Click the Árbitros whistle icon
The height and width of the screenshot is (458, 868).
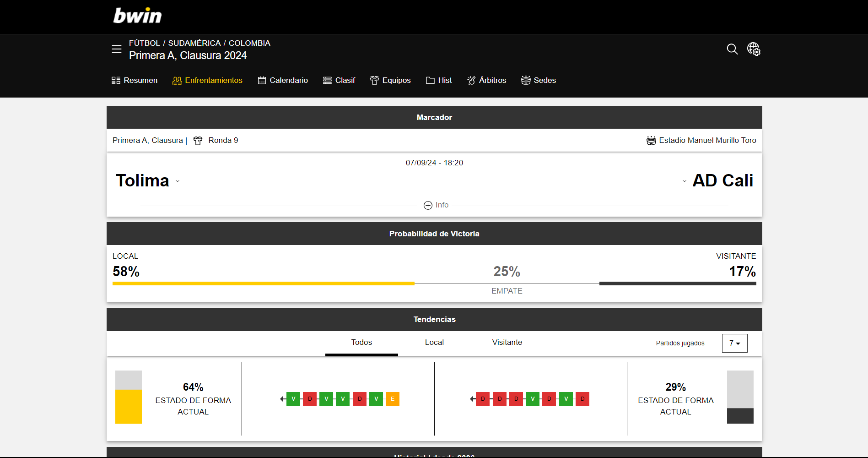pyautogui.click(x=471, y=81)
